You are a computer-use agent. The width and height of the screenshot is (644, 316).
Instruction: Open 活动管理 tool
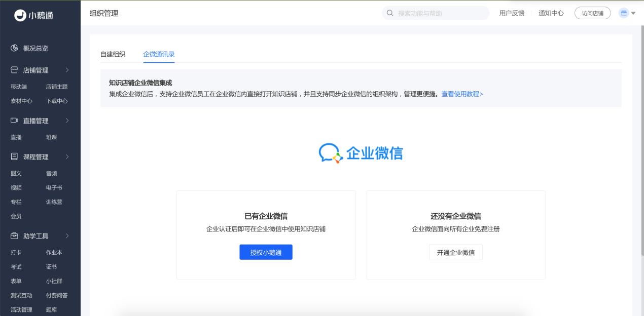(21, 309)
